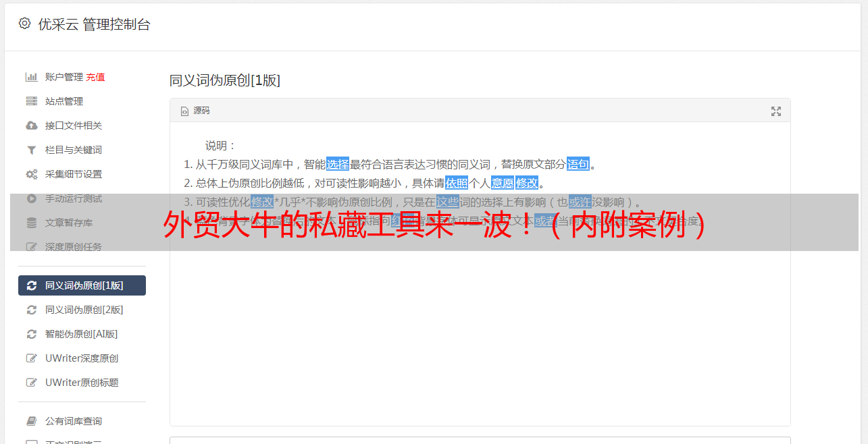The width and height of the screenshot is (868, 444).
Task: Click highlighted synonym 选择 in the editor
Action: click(x=338, y=164)
